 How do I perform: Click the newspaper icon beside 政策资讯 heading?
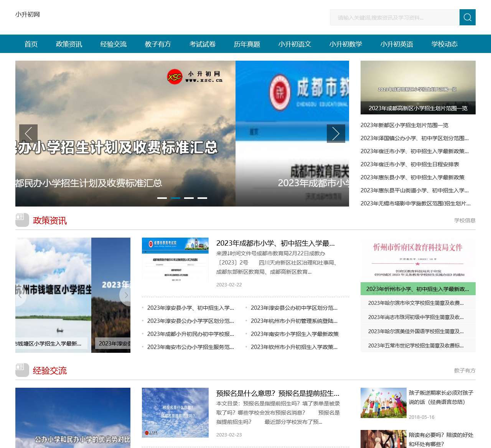point(21,220)
